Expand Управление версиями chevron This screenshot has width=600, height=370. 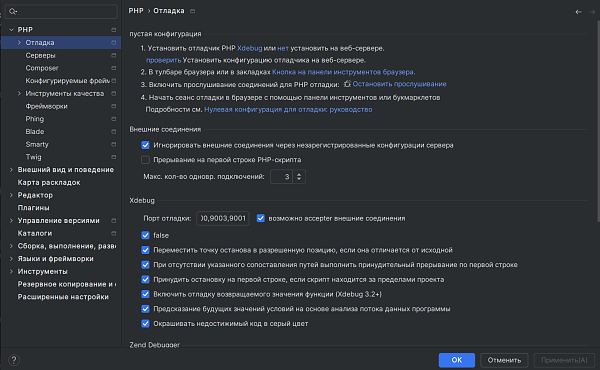click(11, 221)
